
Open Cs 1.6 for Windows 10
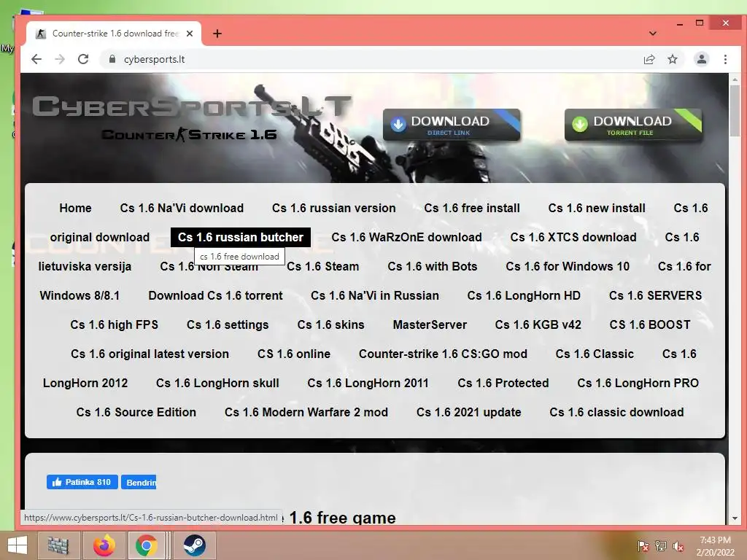568,266
